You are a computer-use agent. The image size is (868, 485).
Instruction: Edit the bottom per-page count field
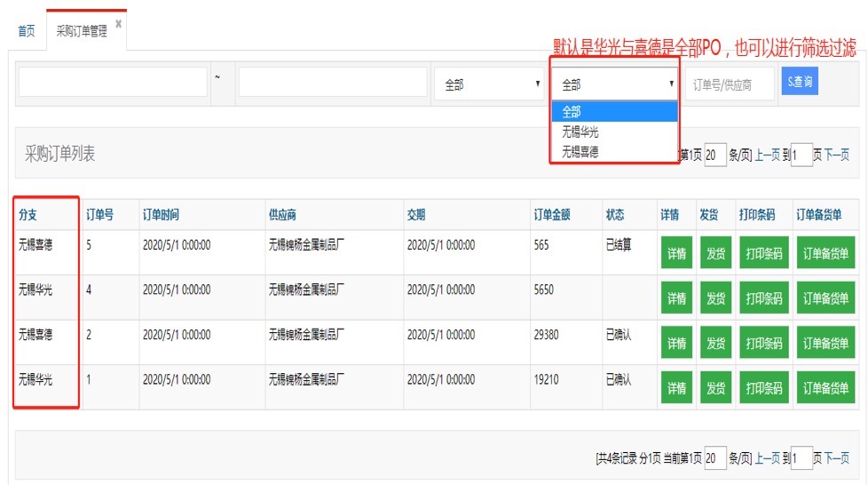pyautogui.click(x=715, y=457)
